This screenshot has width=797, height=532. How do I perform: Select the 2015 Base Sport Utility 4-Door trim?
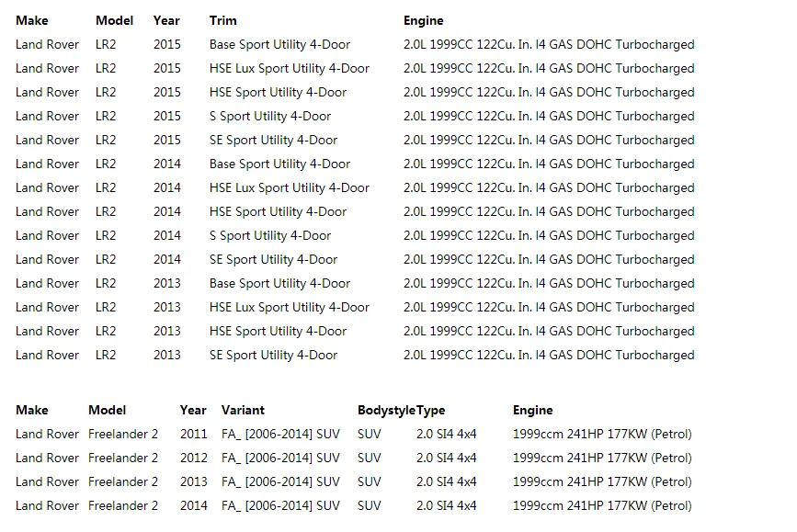(279, 44)
